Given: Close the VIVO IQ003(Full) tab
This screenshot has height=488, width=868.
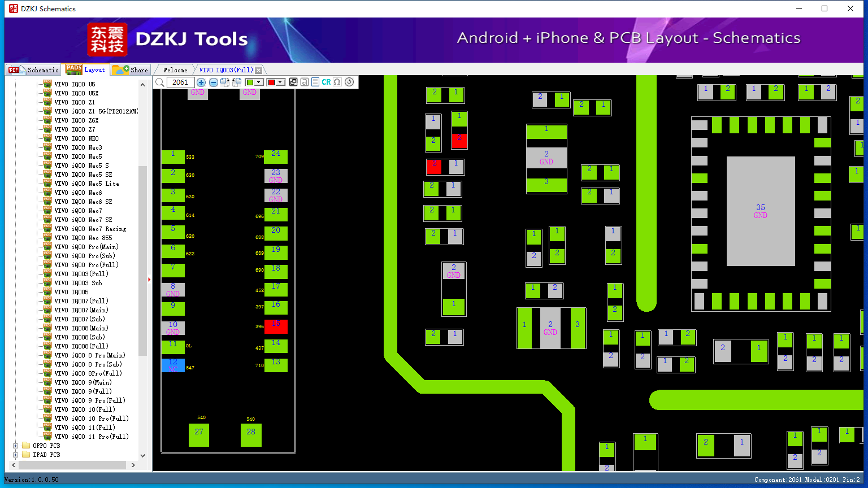Looking at the screenshot, I should click(x=259, y=71).
